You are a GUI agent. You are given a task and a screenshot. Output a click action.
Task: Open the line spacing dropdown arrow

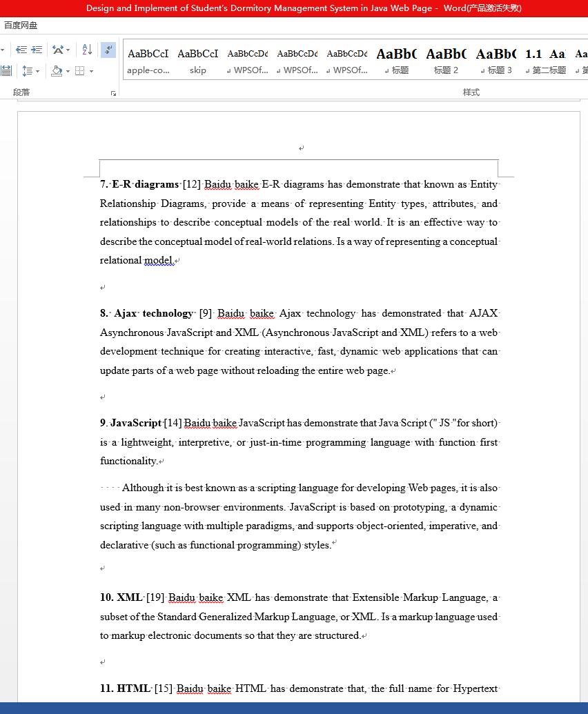coord(37,71)
